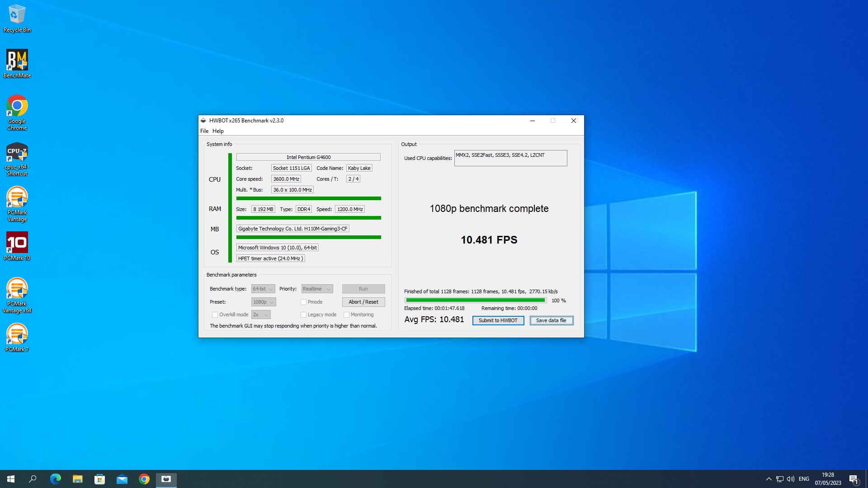Open the File menu
This screenshot has width=868, height=488.
204,131
